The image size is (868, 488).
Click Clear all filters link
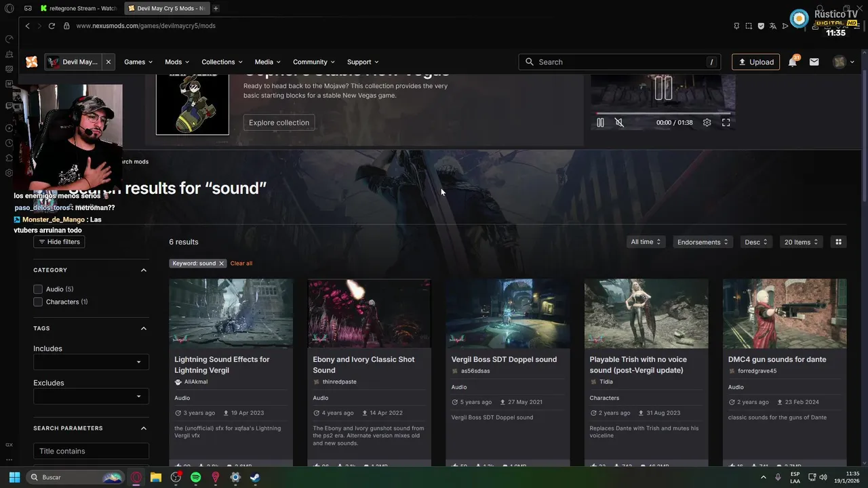(x=241, y=263)
